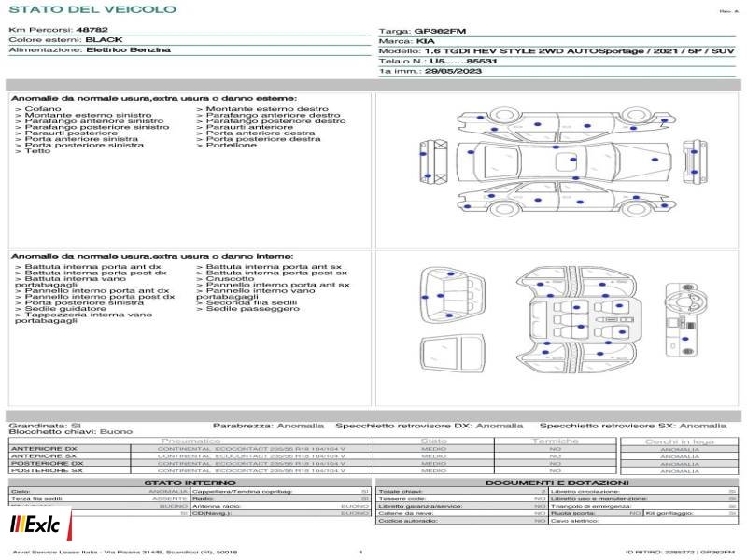Select 'Parafango anteriore sinistro' entry

tap(90, 121)
